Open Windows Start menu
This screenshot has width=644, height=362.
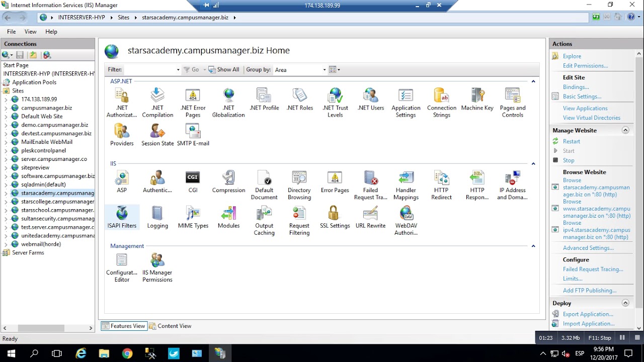11,353
